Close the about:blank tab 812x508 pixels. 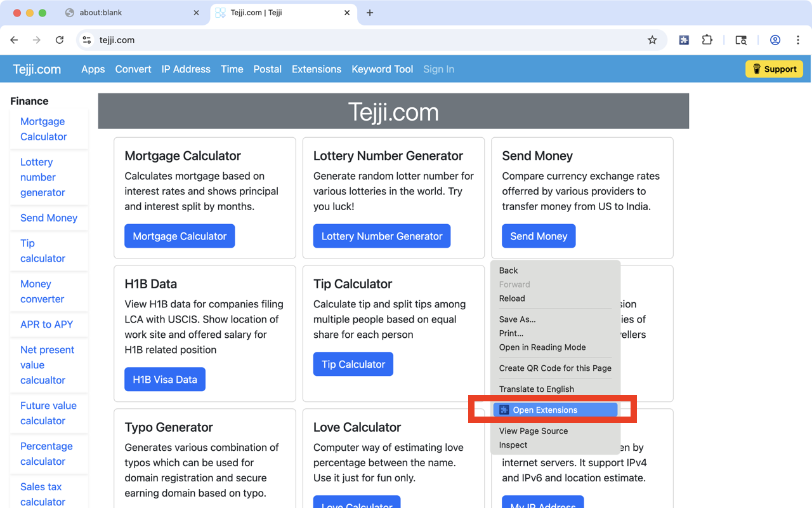click(197, 13)
